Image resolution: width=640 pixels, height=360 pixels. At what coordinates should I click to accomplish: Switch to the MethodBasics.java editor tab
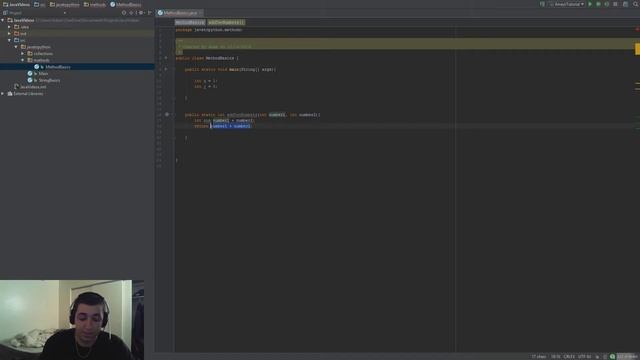(x=180, y=13)
